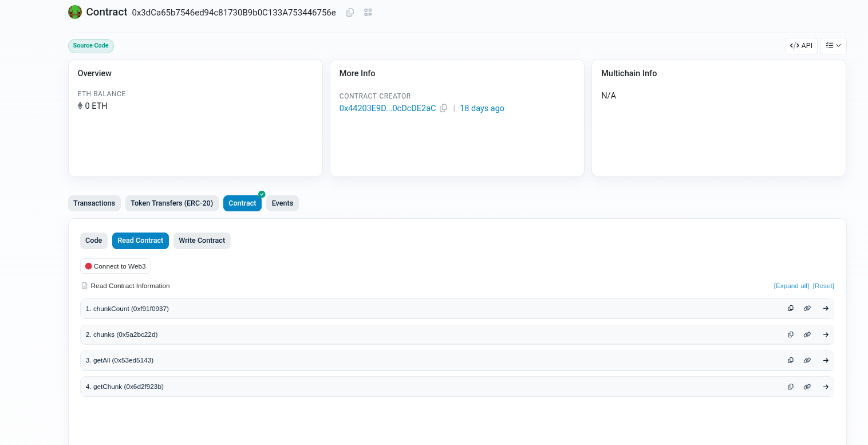Open the list options dropdown
Image resolution: width=868 pixels, height=445 pixels.
tap(833, 46)
